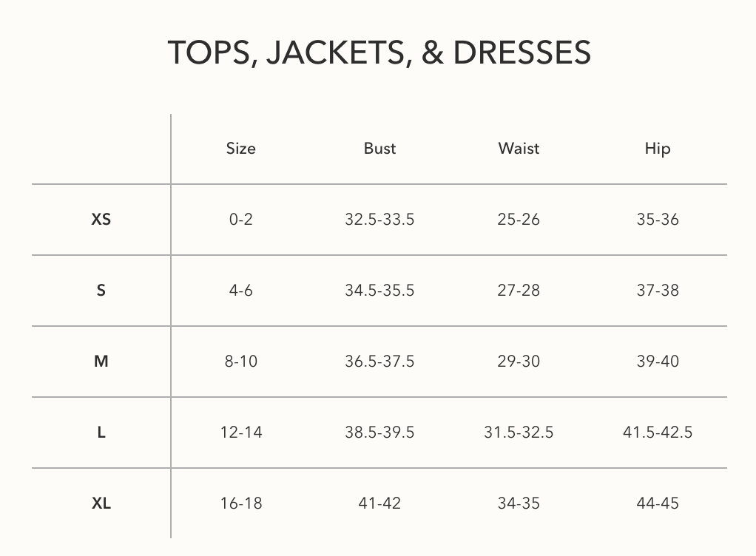
Task: Click the XS row label
Action: click(101, 219)
